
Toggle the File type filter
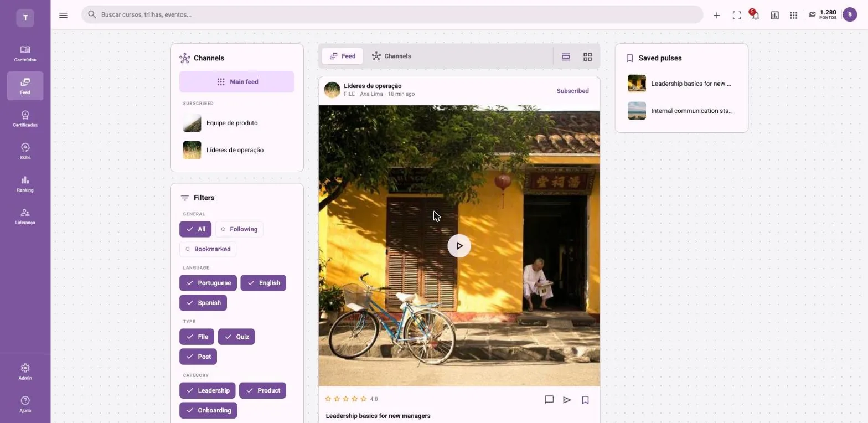click(x=197, y=337)
